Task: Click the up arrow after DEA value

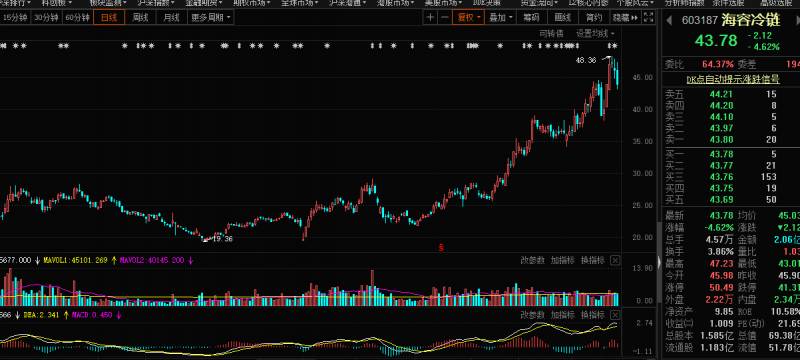Action: click(66, 315)
